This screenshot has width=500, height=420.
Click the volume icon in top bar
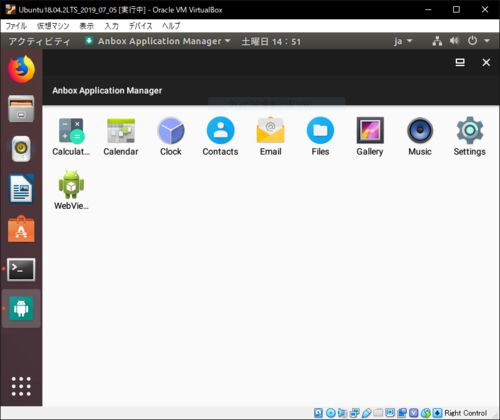(454, 41)
